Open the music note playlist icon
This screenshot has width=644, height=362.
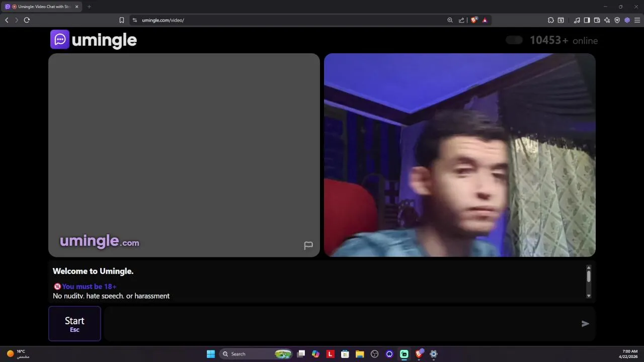[577, 20]
